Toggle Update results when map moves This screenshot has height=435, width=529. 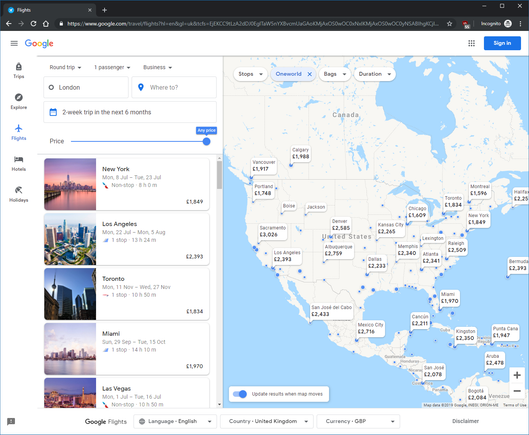point(240,394)
